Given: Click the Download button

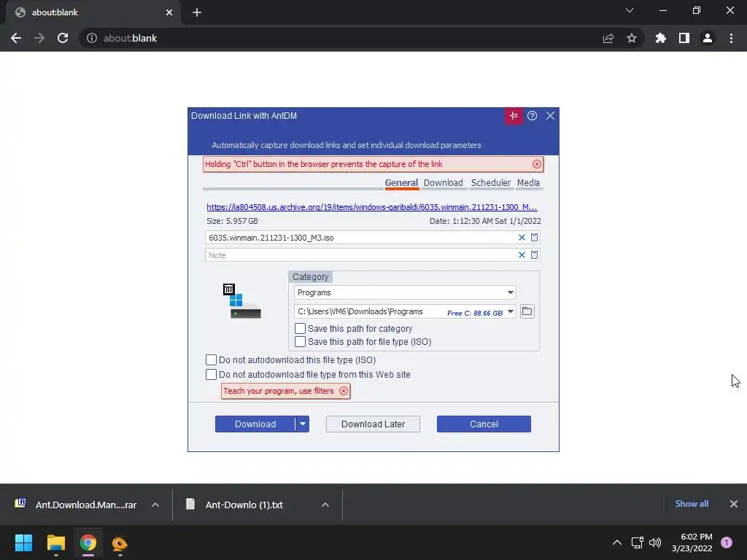Looking at the screenshot, I should click(x=255, y=424).
